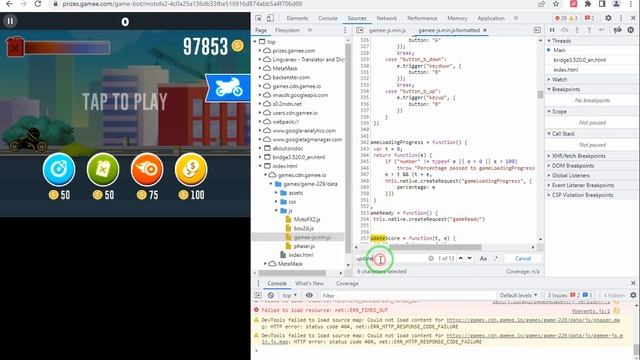This screenshot has width=640, height=360.
Task: Open the Memory tab
Action: tap(457, 18)
